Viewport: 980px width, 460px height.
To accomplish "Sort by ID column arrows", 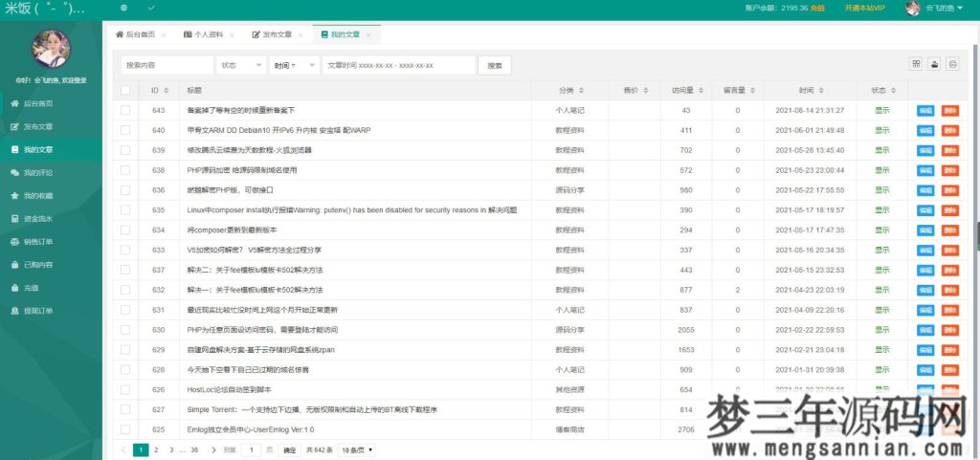I will point(167,91).
